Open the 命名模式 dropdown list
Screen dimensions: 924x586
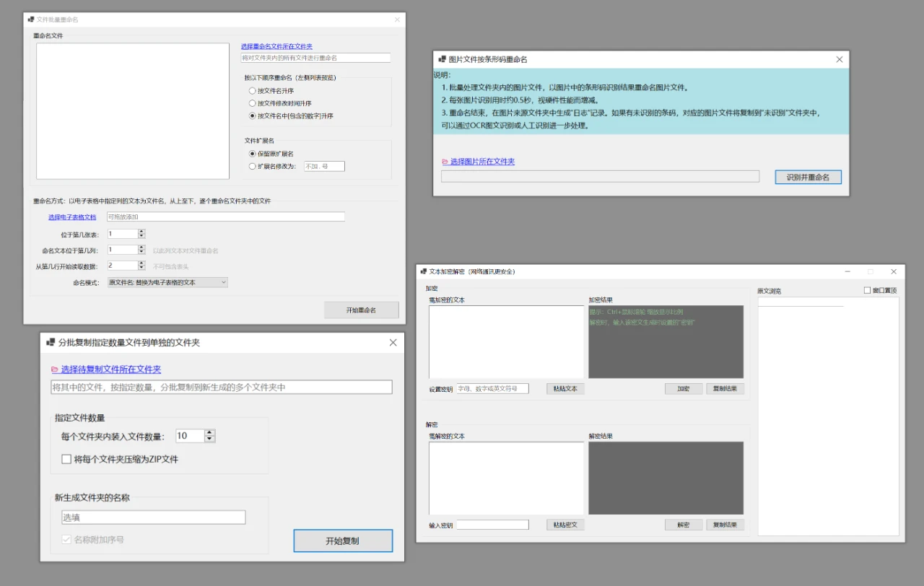167,282
